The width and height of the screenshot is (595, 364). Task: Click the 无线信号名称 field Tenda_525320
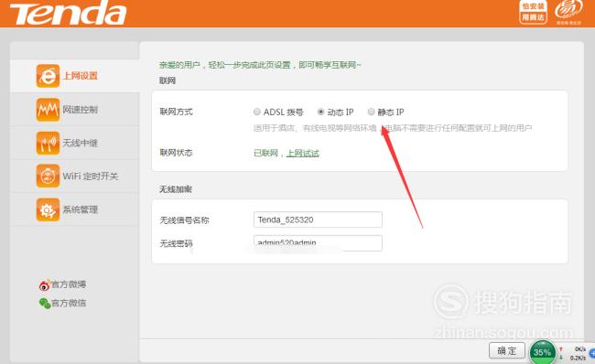pyautogui.click(x=318, y=219)
